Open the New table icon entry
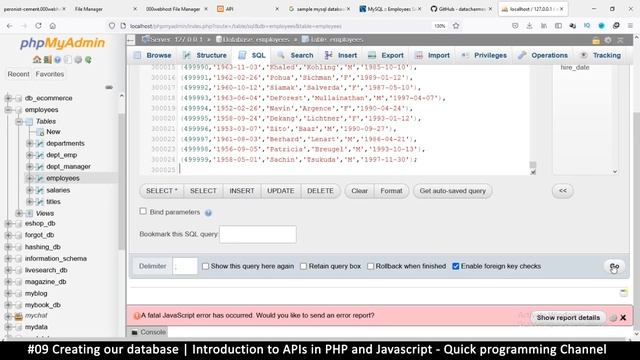 40,132
